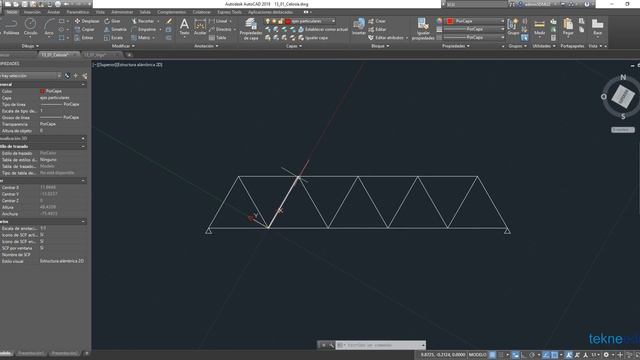Viewport: 640px width, 360px height.
Task: Open the Administrar ribbon tab
Action: tap(122, 12)
